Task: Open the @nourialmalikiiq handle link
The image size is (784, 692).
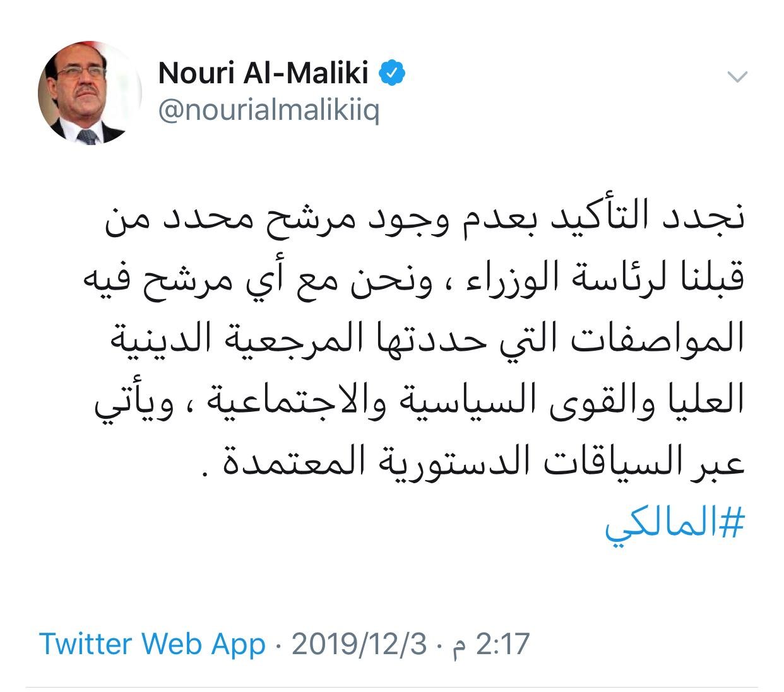Action: pyautogui.click(x=268, y=110)
